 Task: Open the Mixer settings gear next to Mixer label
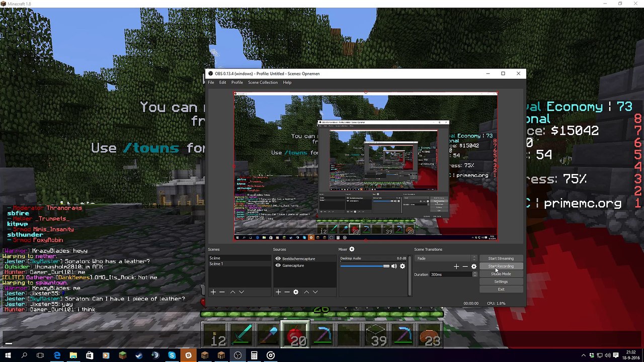[x=352, y=249]
